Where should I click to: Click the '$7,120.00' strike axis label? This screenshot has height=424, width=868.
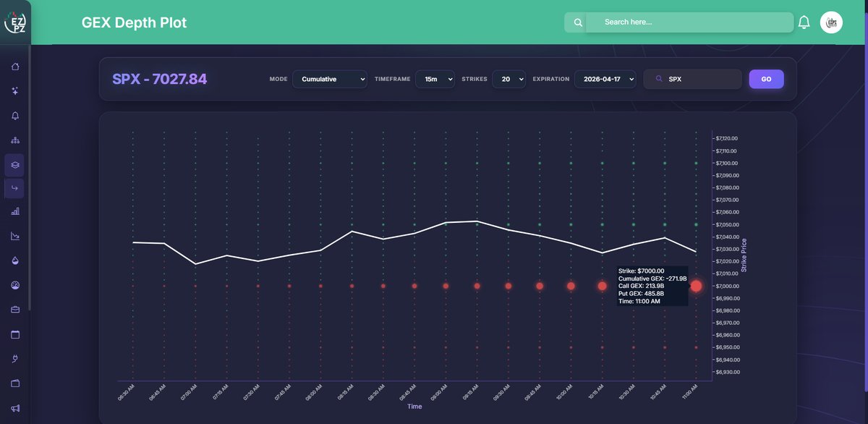(x=728, y=138)
